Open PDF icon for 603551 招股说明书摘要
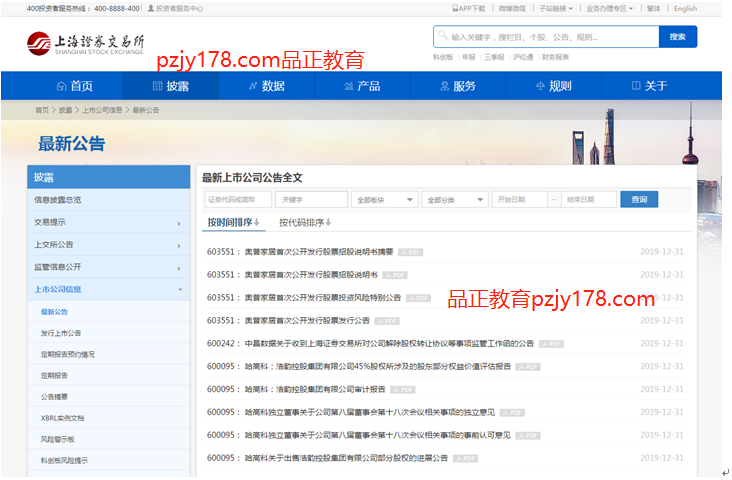Screen dimensions: 732x480 [x=410, y=253]
